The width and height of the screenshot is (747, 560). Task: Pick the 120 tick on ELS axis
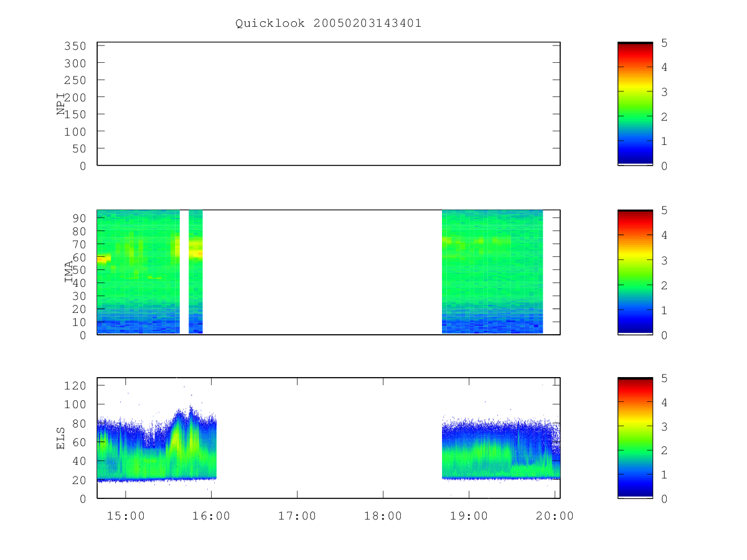click(x=75, y=386)
